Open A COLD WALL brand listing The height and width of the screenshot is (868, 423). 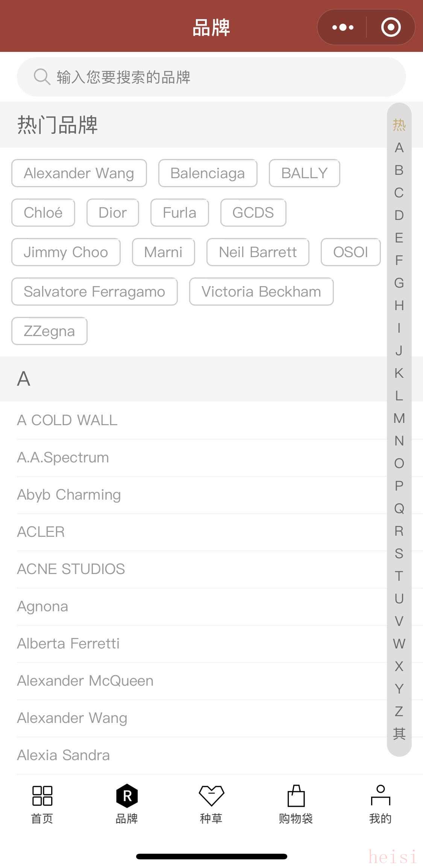tap(67, 420)
